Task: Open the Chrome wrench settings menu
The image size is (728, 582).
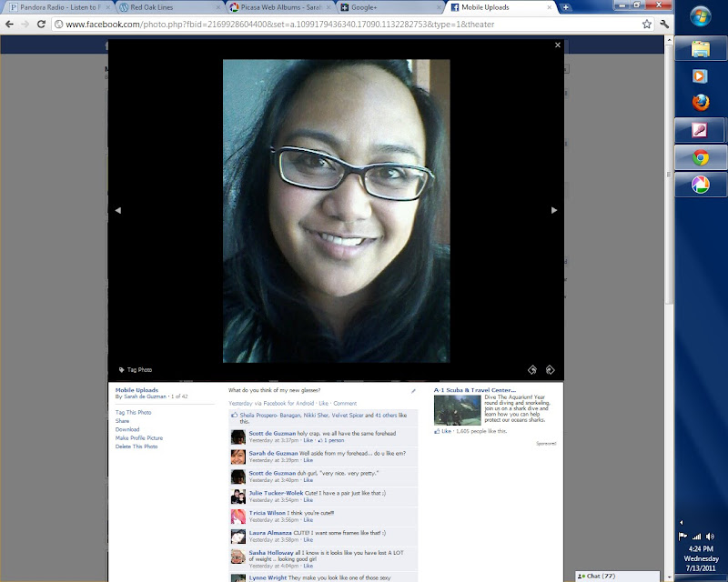Action: 664,25
